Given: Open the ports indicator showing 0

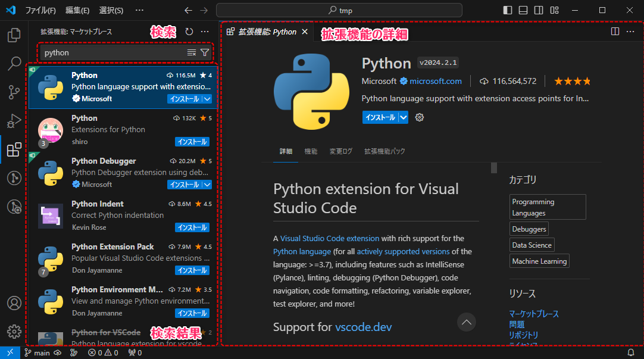Looking at the screenshot, I should 135,353.
